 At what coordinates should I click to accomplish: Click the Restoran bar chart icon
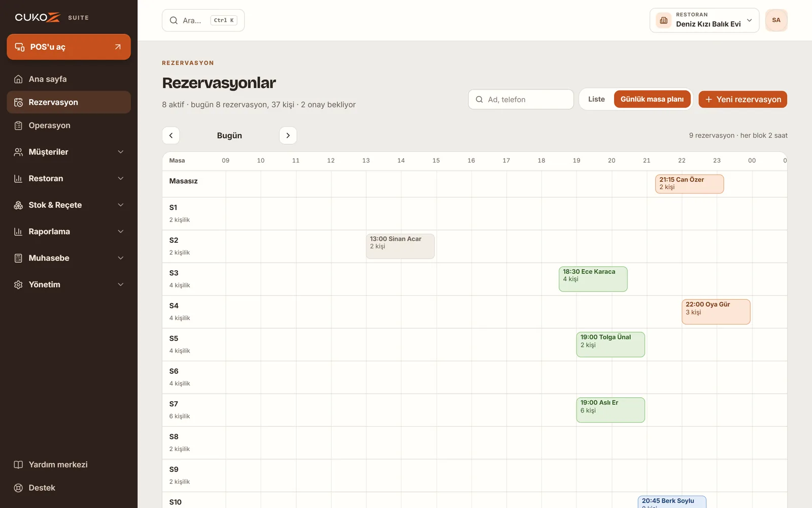[18, 178]
